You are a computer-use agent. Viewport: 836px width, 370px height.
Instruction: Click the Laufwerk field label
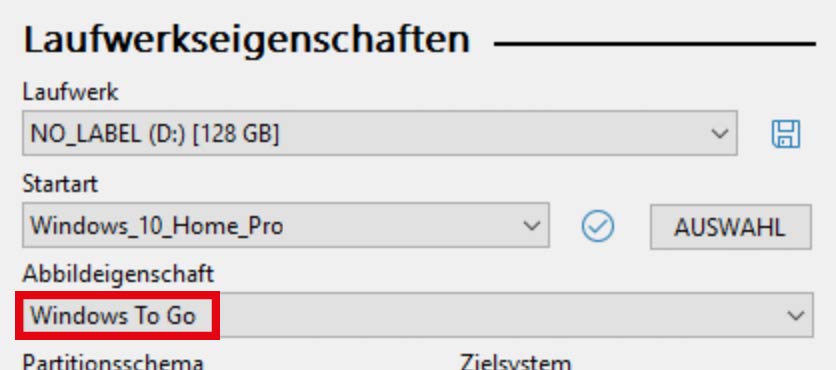[70, 93]
